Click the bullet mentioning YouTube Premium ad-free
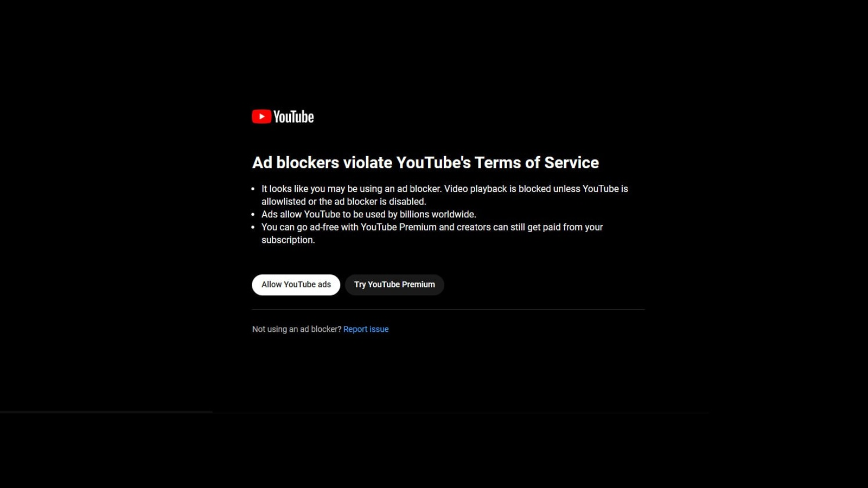Screen dimensions: 868x488 point(432,234)
